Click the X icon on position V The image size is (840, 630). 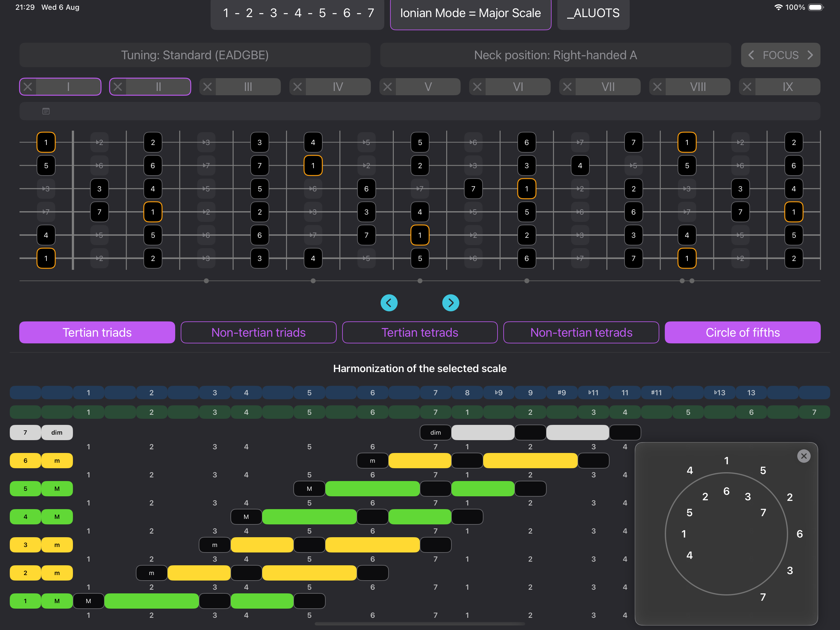pyautogui.click(x=387, y=87)
